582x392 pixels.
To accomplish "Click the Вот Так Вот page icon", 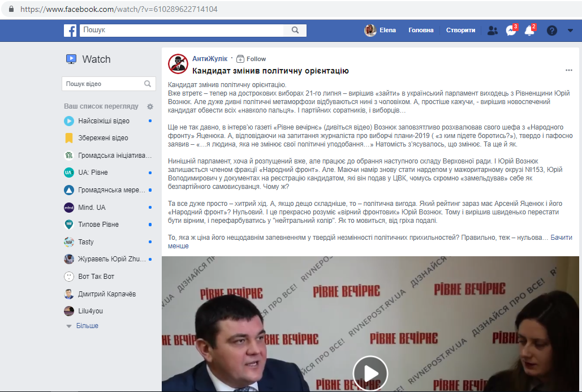I will point(69,277).
